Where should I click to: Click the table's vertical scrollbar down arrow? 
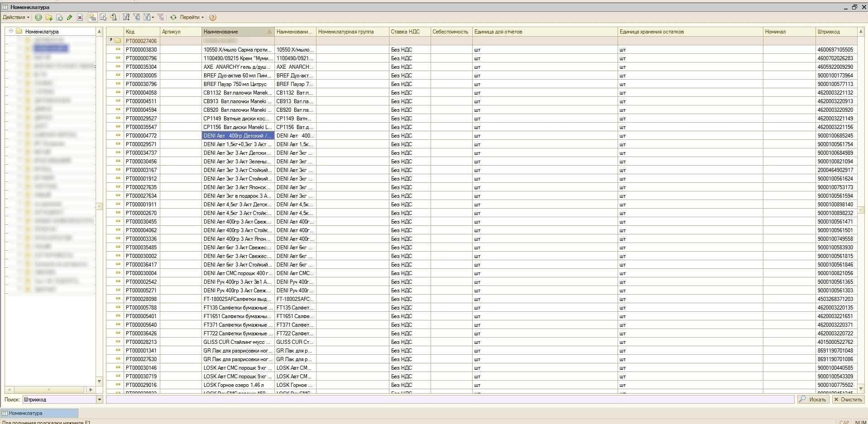point(861,389)
